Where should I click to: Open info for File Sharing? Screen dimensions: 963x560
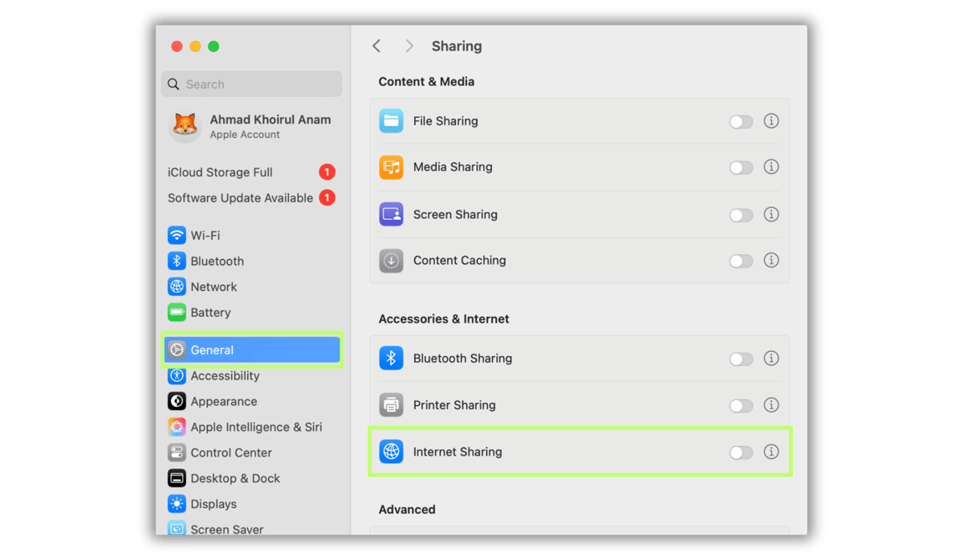[771, 121]
